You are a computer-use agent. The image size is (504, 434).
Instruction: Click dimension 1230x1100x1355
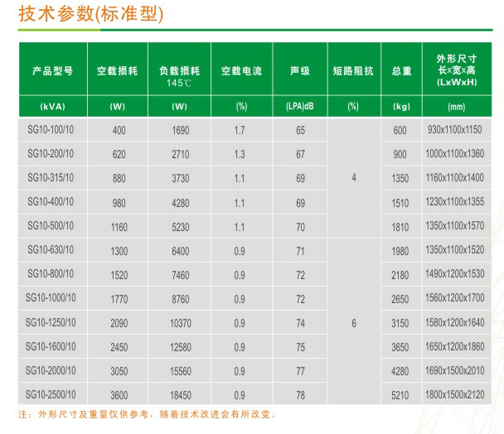click(x=455, y=202)
